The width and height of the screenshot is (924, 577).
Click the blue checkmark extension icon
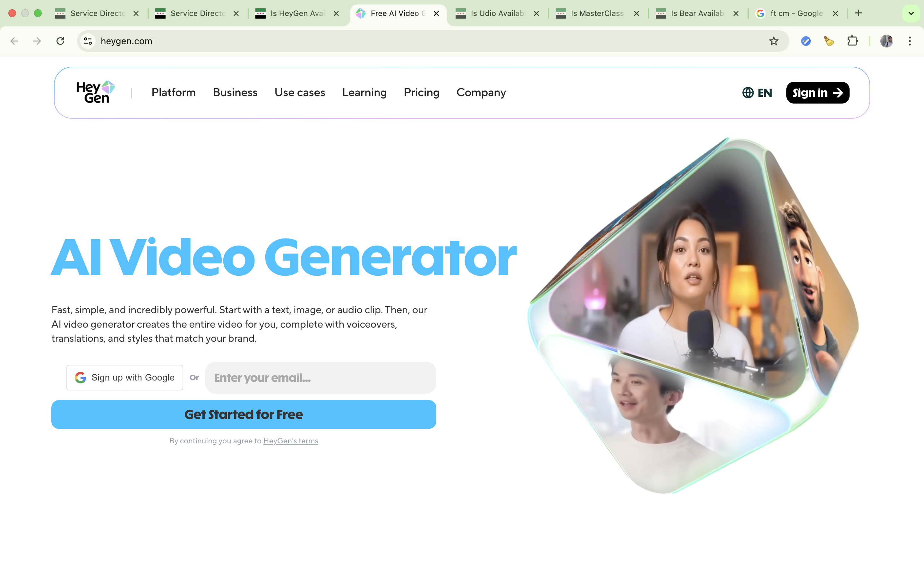pyautogui.click(x=806, y=41)
